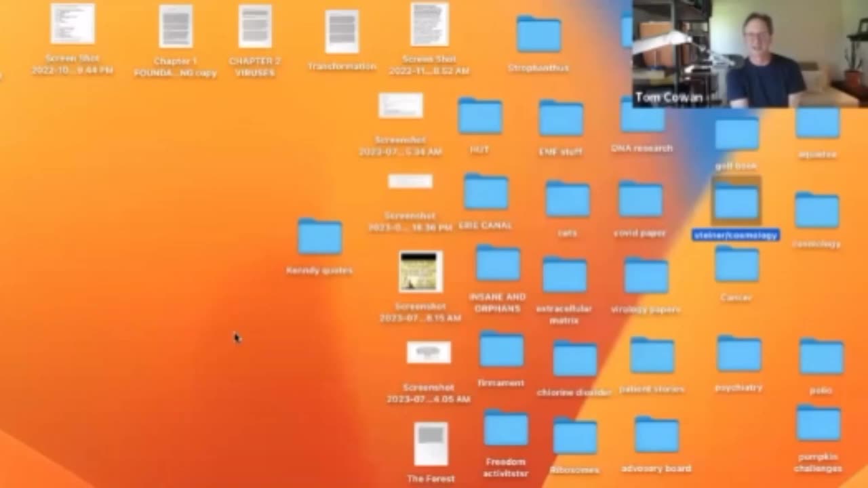The height and width of the screenshot is (488, 868).
Task: Select the HUT folder
Action: pos(480,117)
